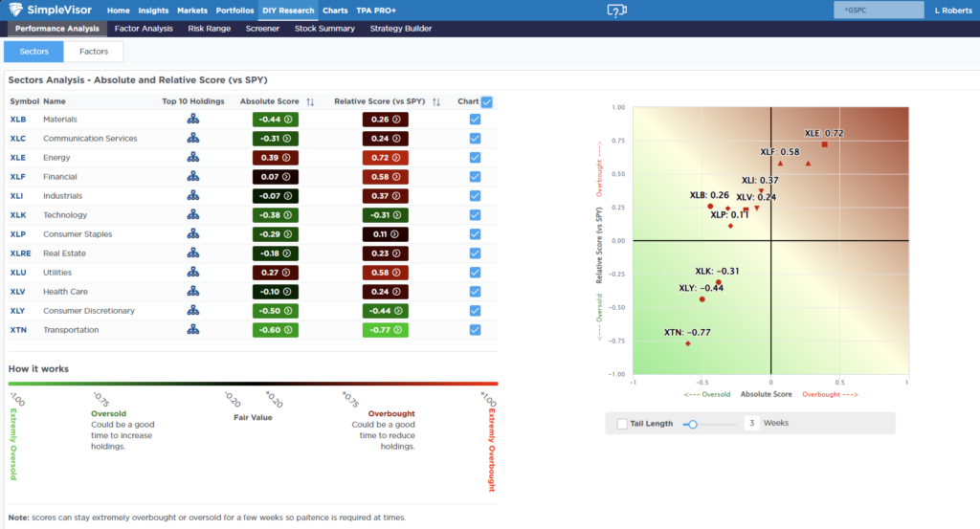Adjust the Tail Length slider
This screenshot has height=529, width=980.
[x=692, y=423]
